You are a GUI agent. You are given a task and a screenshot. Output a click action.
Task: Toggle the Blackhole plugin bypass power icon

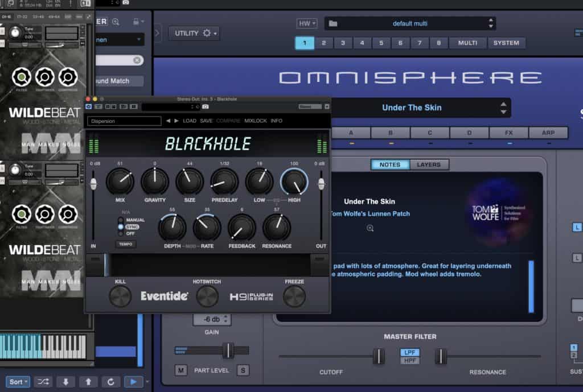88,106
